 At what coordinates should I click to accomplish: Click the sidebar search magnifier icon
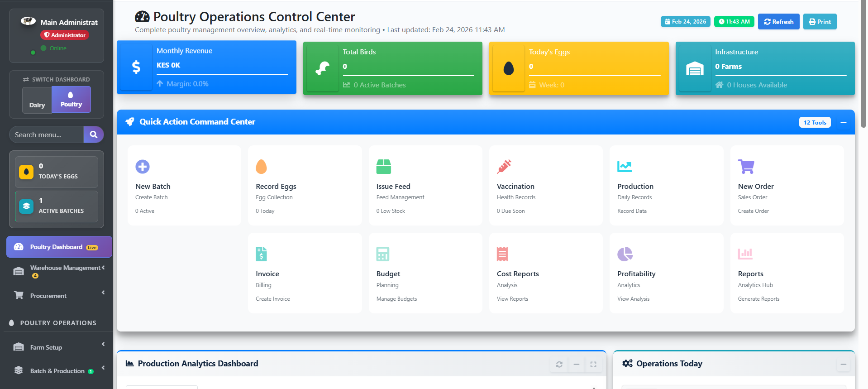[x=94, y=134]
